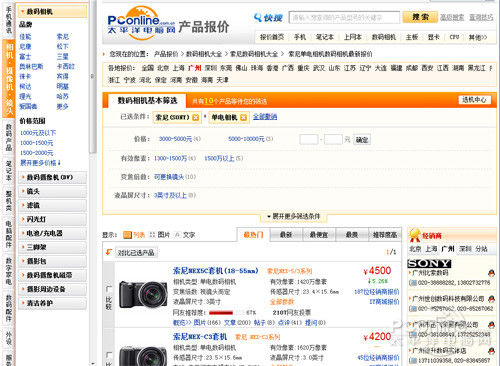Image resolution: width=500 pixels, height=366 pixels.
Task: Click the 索尼NEX5C camera thumbnail
Action: tap(143, 295)
